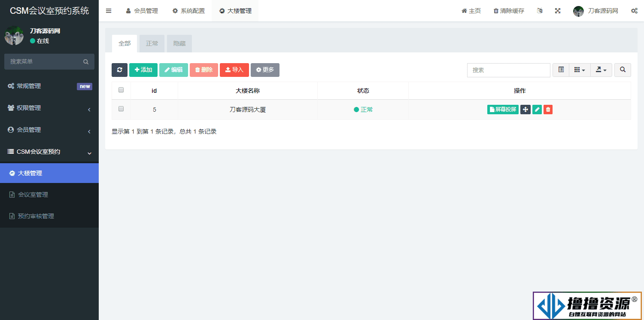Image resolution: width=644 pixels, height=320 pixels.
Task: Go to 主页 home link
Action: [471, 11]
